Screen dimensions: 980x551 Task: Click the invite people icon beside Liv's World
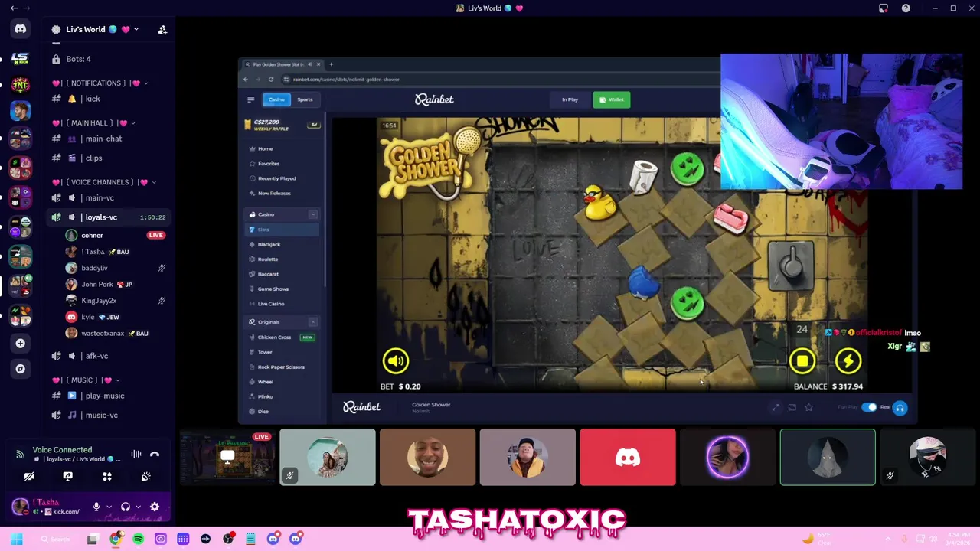pos(162,30)
